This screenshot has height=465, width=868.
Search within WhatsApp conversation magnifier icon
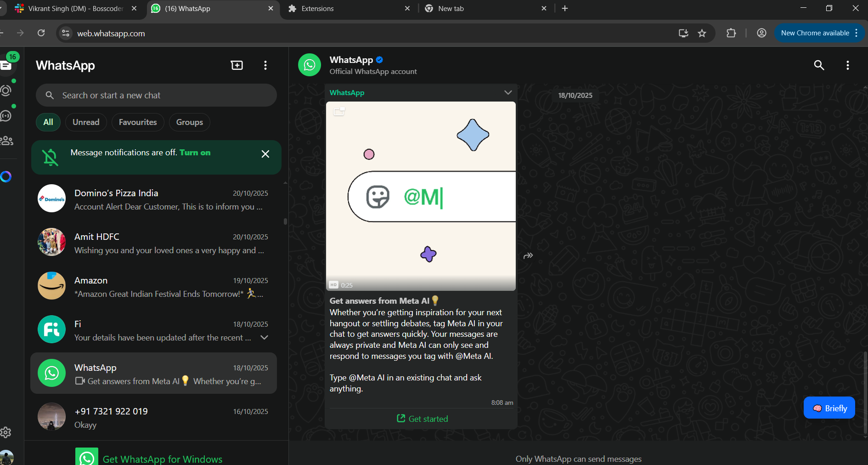(819, 65)
